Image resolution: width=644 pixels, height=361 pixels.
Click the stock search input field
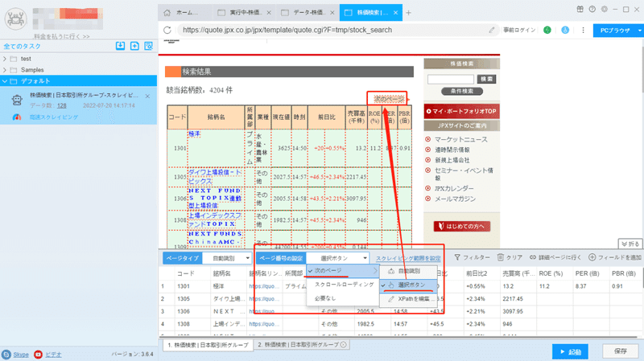tap(451, 79)
